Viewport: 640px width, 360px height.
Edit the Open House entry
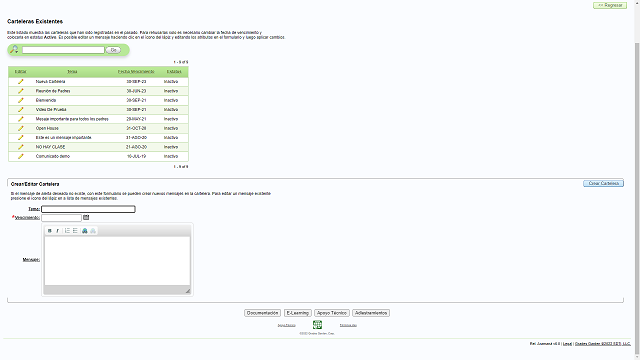click(20, 128)
